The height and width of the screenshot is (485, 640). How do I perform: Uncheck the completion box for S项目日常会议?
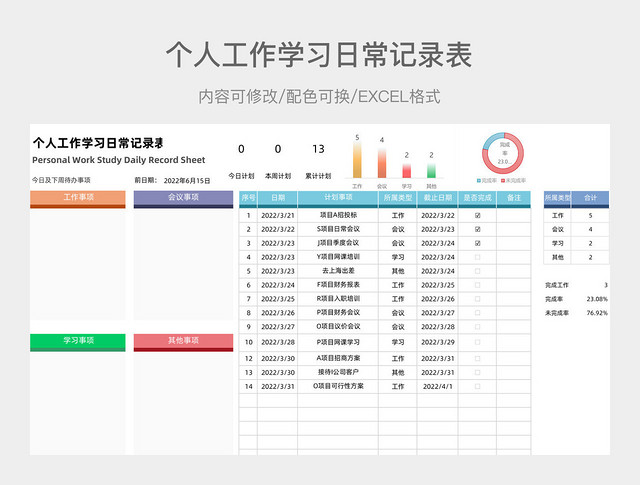(x=478, y=229)
